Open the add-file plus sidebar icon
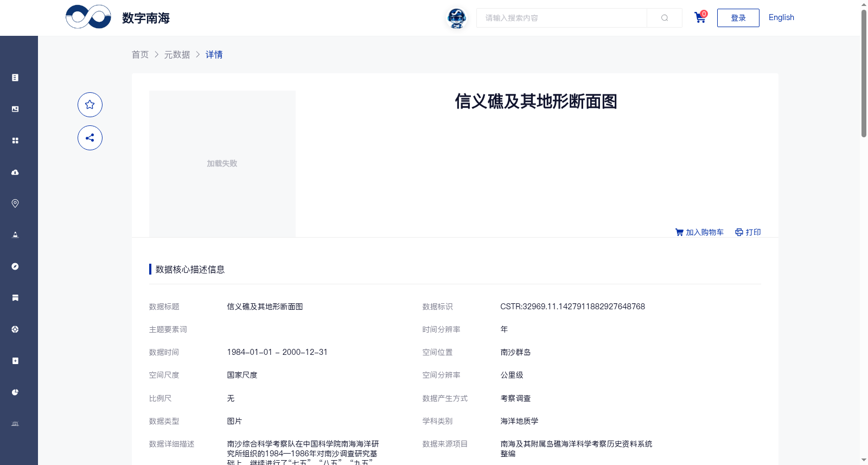Screen dimensions: 868x465 [15, 361]
